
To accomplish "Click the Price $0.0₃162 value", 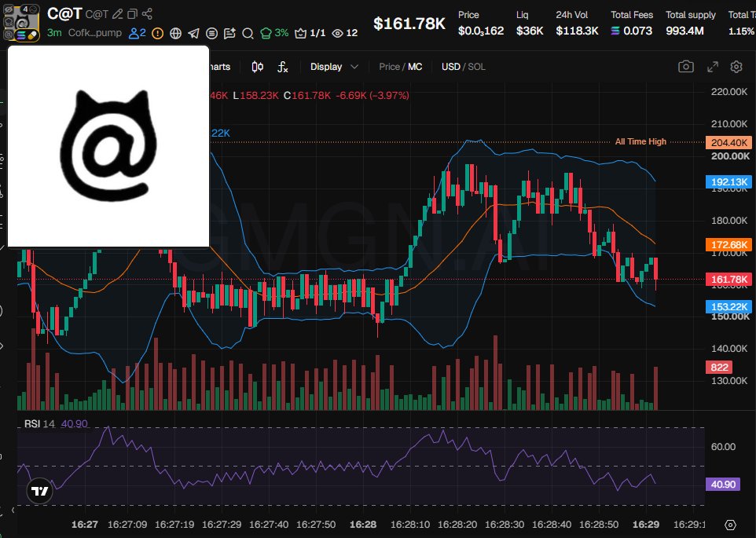I will click(x=481, y=31).
